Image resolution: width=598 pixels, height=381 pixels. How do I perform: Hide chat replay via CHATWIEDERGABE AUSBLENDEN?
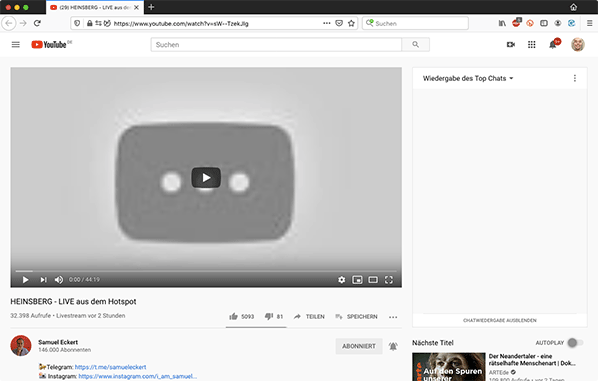tap(500, 320)
